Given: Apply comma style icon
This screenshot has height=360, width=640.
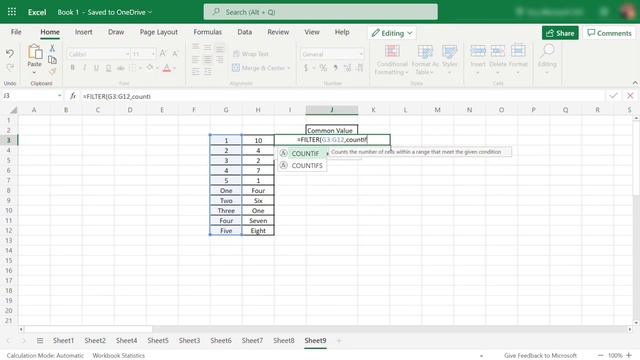Looking at the screenshot, I should click(x=336, y=68).
